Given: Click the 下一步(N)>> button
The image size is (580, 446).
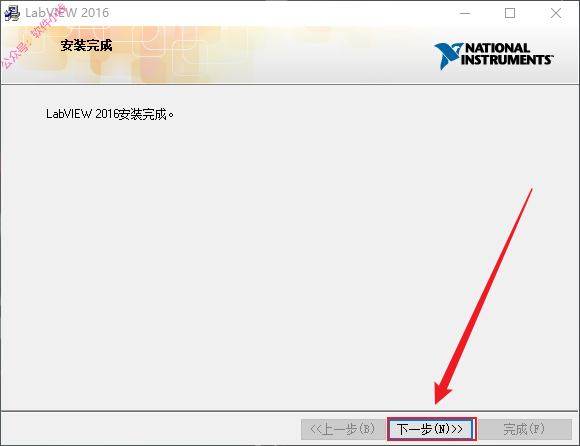Looking at the screenshot, I should point(431,429).
